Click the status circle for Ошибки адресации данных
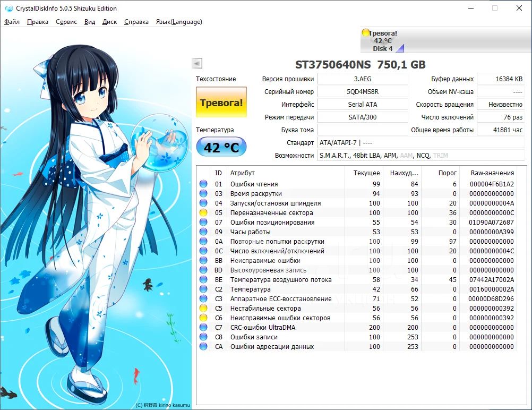 click(x=203, y=346)
